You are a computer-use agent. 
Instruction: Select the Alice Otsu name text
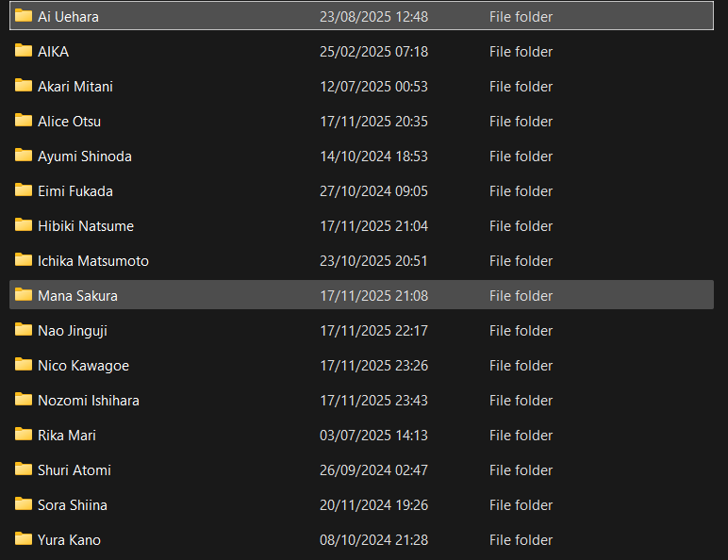[69, 122]
